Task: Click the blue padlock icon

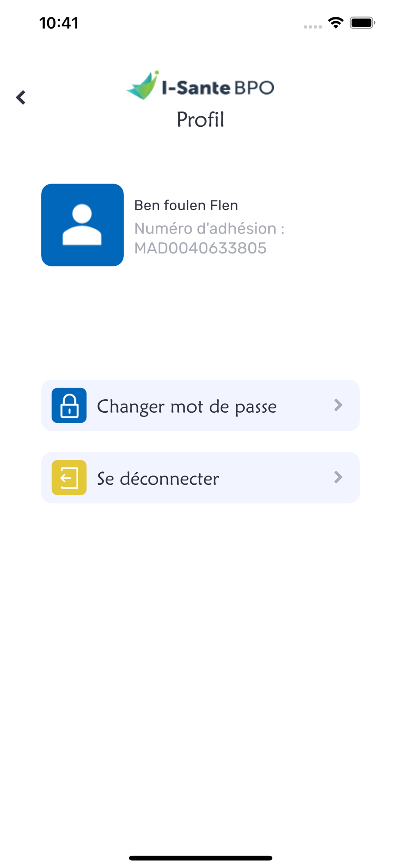Action: coord(69,405)
